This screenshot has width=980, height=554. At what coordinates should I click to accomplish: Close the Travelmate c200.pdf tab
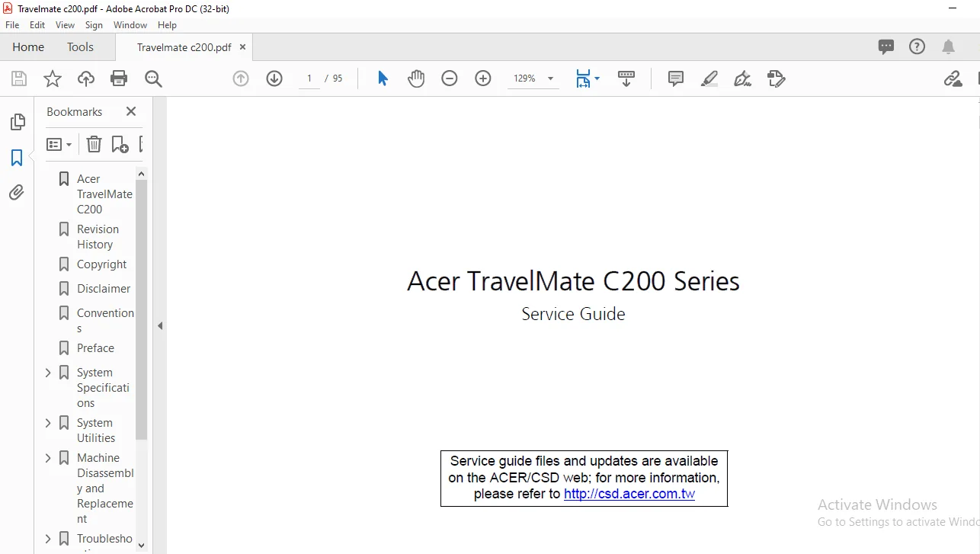tap(243, 47)
